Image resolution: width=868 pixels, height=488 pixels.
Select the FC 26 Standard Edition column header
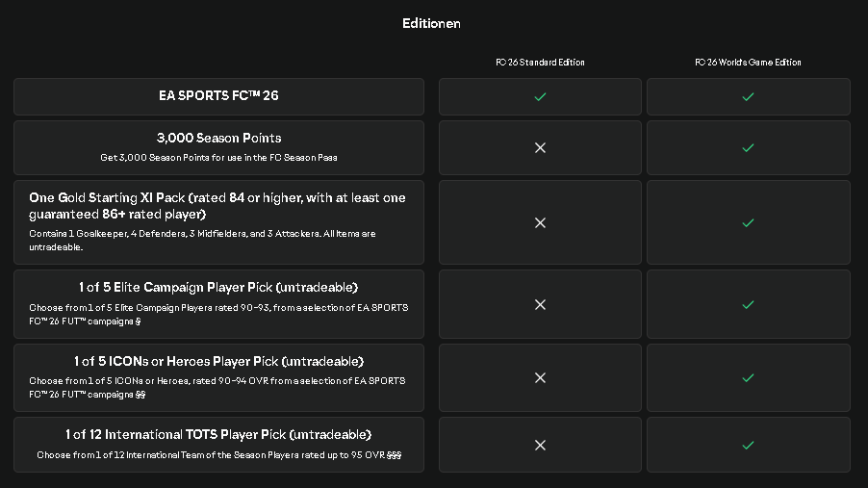(x=540, y=62)
